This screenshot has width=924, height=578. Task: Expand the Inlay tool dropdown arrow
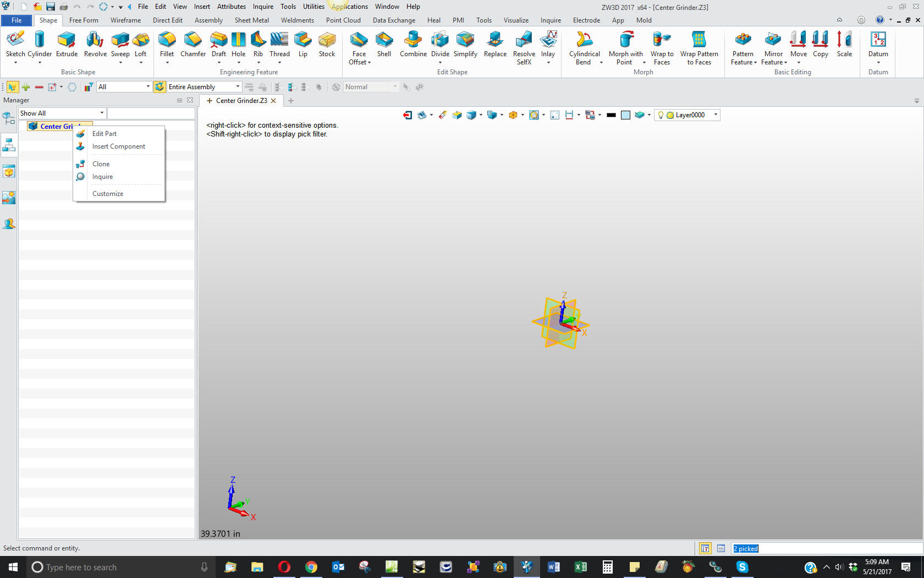548,63
